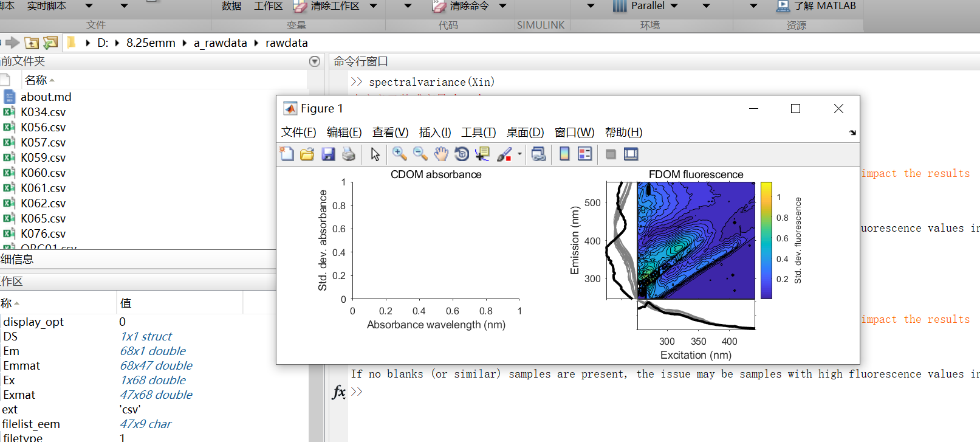980x442 pixels.
Task: Select the Emmat variable in workspace
Action: pos(21,365)
